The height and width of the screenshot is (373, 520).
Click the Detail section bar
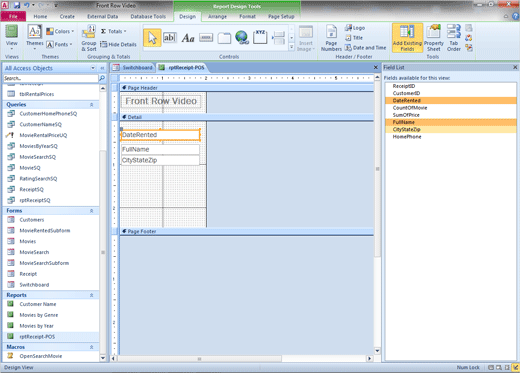(x=247, y=117)
